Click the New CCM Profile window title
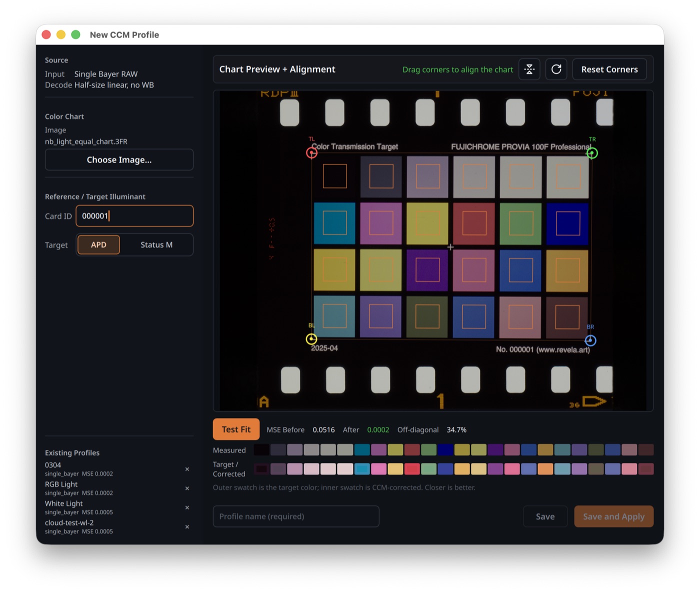 pos(124,34)
